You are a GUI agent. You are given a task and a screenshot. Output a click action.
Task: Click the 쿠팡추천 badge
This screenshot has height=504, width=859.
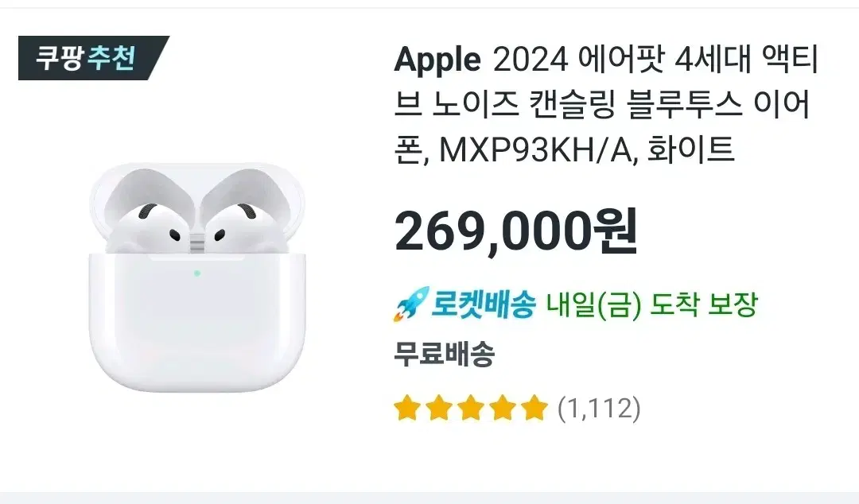pos(94,58)
